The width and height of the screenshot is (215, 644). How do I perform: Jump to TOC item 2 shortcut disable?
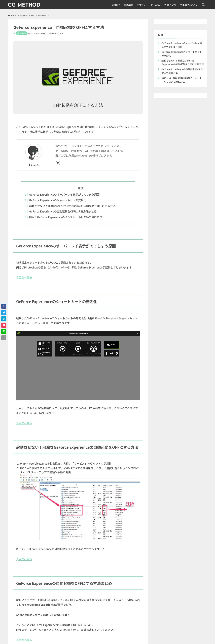point(58,200)
